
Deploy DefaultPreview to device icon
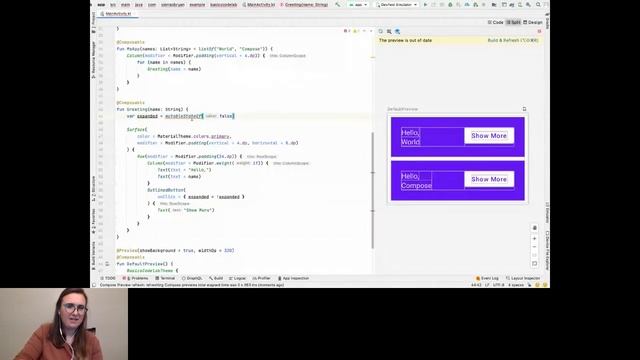(x=524, y=109)
